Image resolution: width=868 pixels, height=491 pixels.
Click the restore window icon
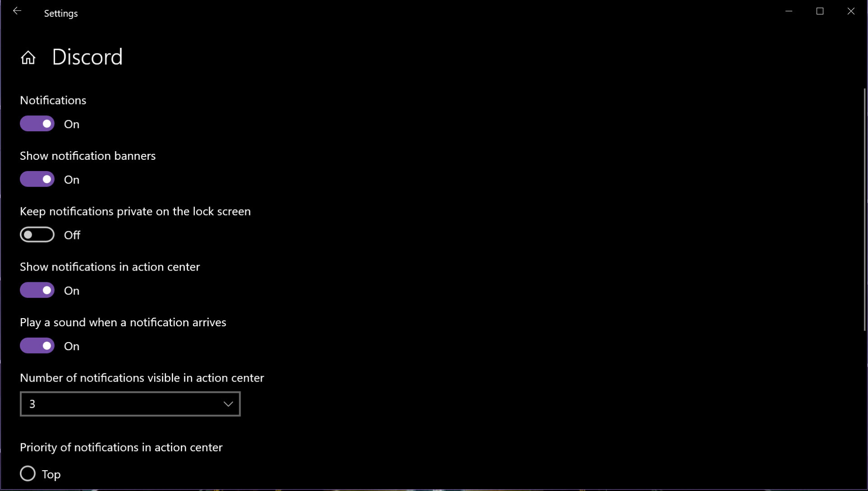[821, 11]
